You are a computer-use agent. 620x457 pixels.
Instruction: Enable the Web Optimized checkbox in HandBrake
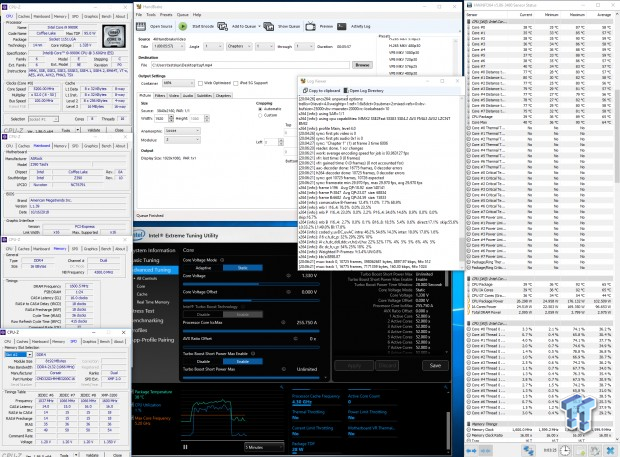(200, 83)
